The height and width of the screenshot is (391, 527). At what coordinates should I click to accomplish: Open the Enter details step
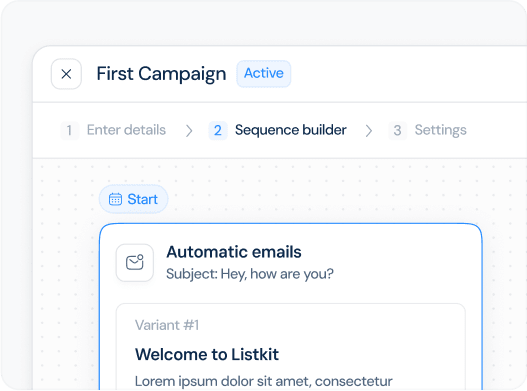[126, 130]
